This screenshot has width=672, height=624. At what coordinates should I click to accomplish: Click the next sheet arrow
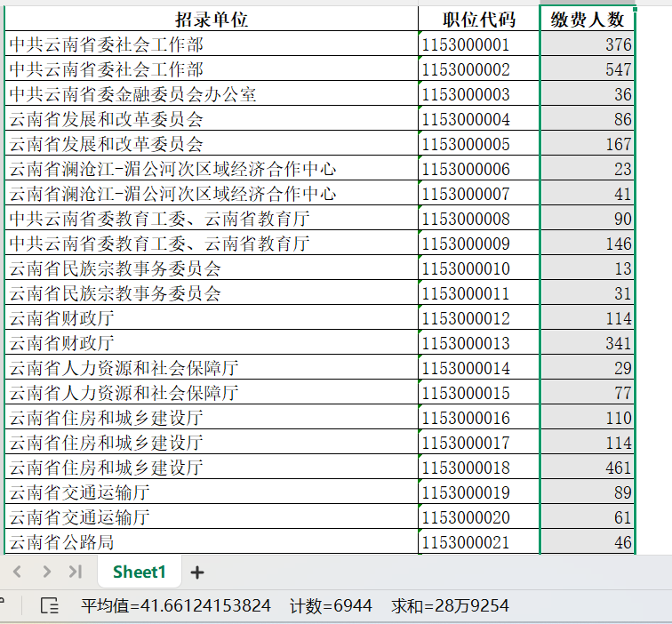(46, 572)
